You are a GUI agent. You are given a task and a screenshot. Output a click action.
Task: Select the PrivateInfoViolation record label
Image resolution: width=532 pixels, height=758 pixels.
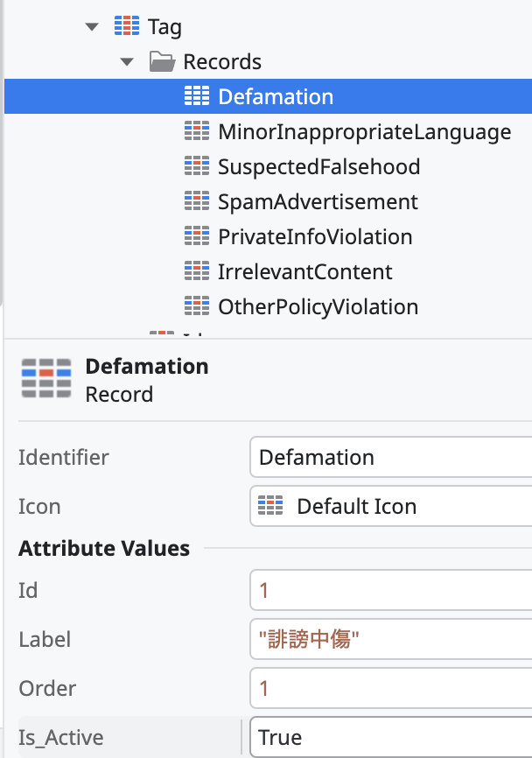click(x=315, y=237)
